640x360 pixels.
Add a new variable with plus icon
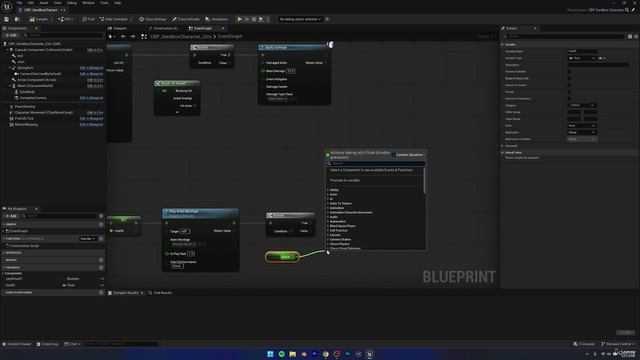click(x=101, y=267)
